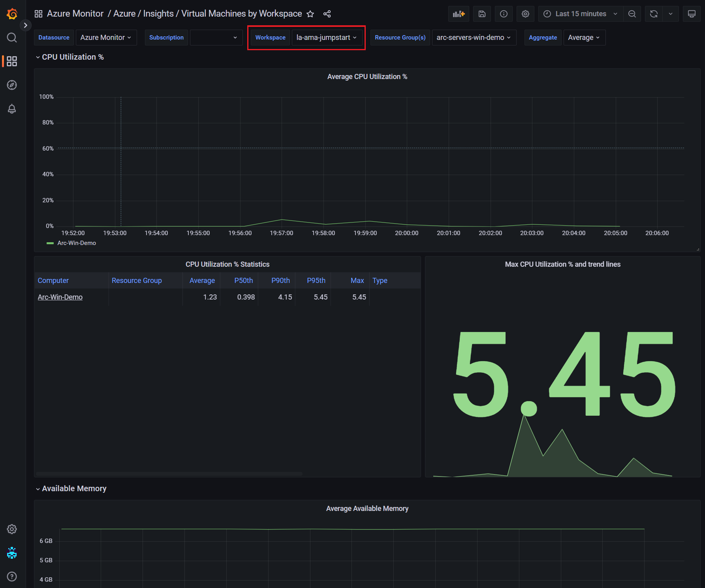Zoom out the time range
705x588 pixels.
pyautogui.click(x=632, y=14)
